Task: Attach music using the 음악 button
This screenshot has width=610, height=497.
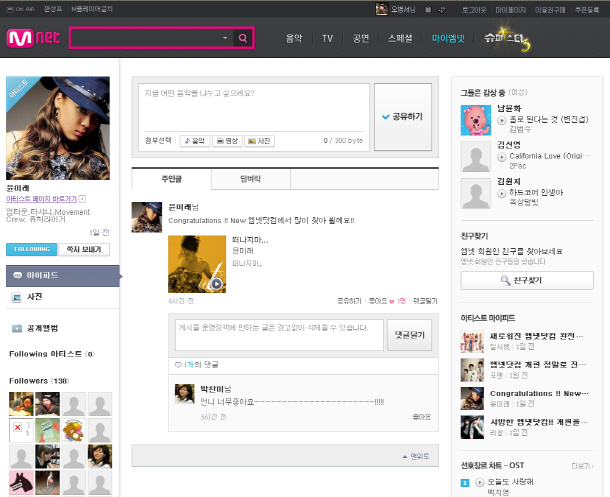Action: click(x=194, y=141)
